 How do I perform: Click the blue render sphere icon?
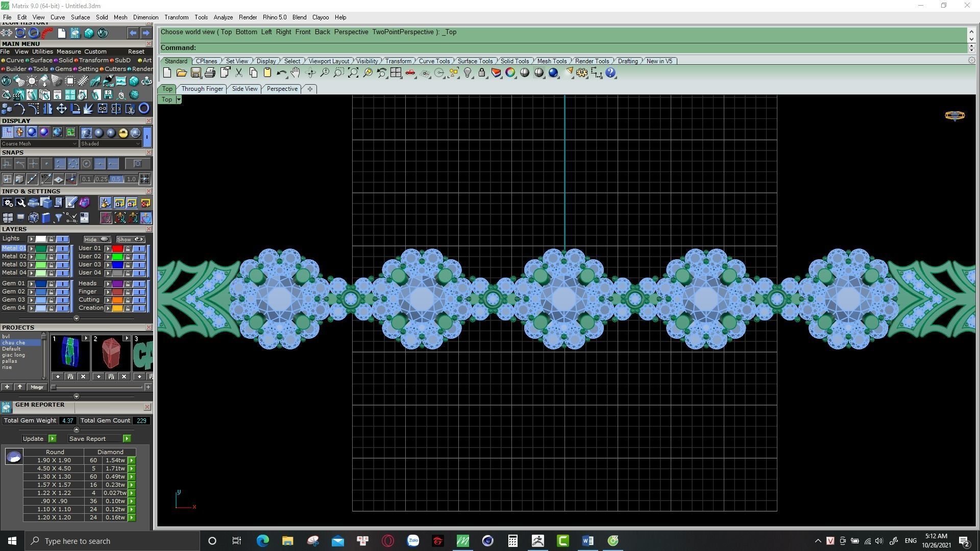coord(553,73)
